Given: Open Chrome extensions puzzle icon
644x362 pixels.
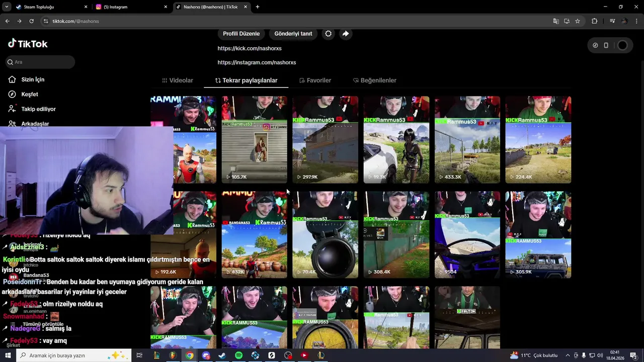Looking at the screenshot, I should pyautogui.click(x=595, y=21).
